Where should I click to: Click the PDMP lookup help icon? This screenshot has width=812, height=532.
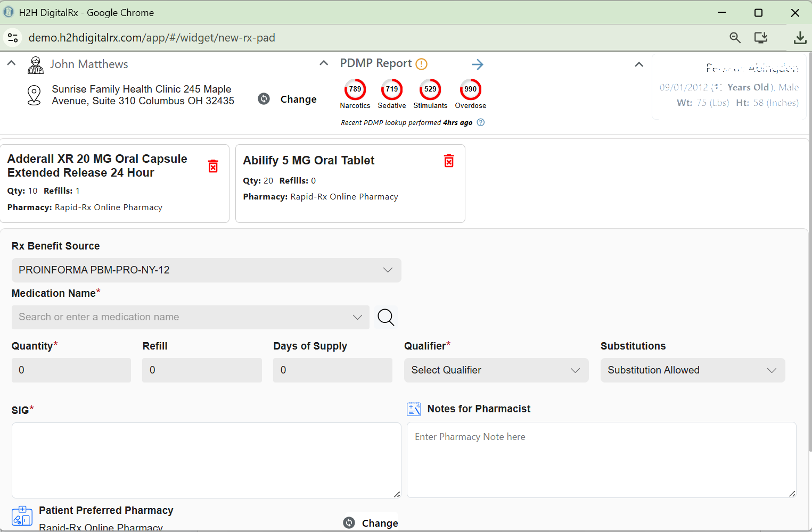point(481,122)
